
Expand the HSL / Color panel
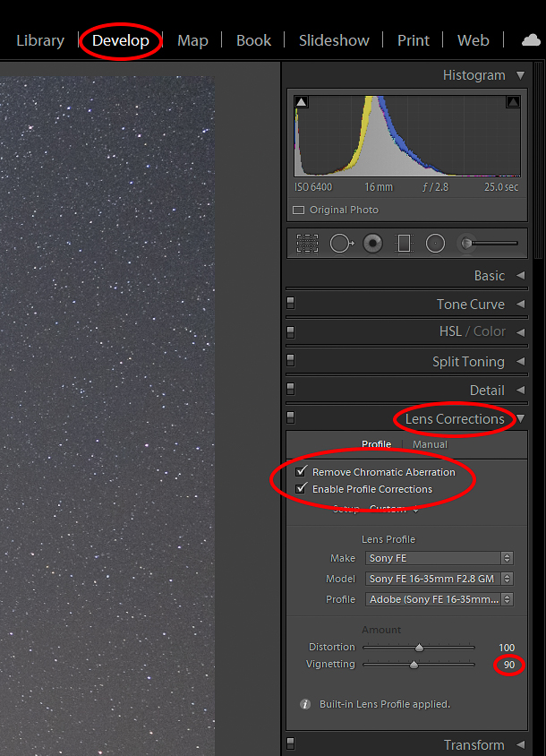520,332
